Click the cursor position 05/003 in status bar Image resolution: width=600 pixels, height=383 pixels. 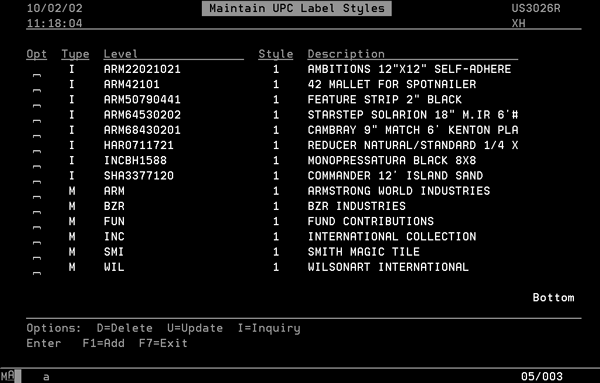542,376
